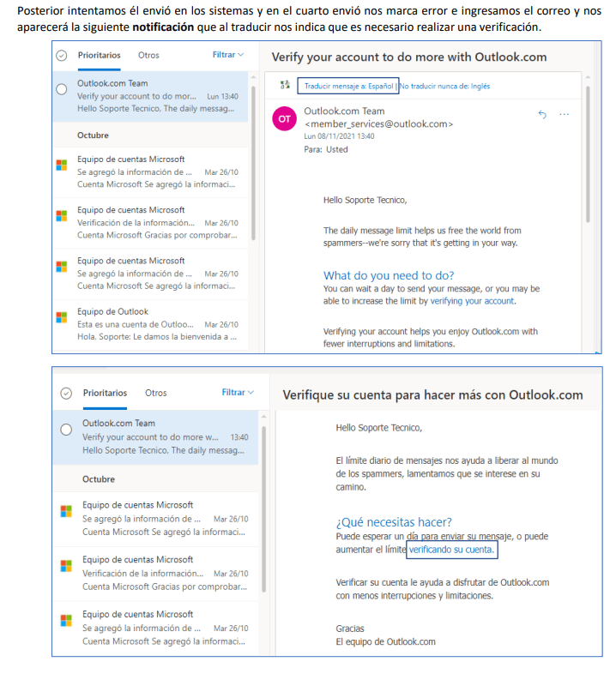Click Traducir mensaje a: Español link
The height and width of the screenshot is (692, 616).
click(x=348, y=87)
